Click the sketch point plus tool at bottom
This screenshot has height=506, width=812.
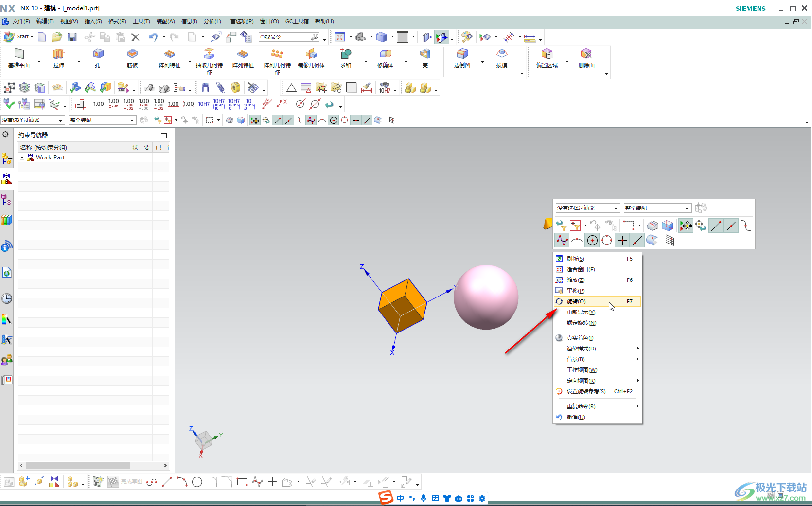(x=273, y=482)
